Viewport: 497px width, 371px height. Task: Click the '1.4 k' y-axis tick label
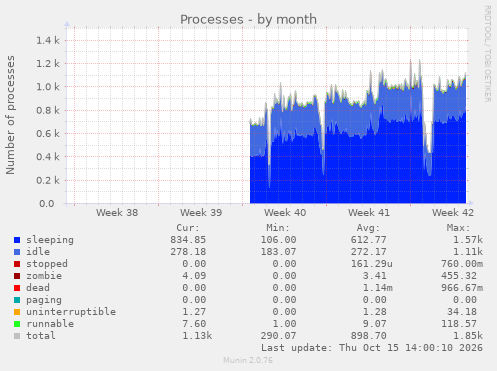coord(48,41)
